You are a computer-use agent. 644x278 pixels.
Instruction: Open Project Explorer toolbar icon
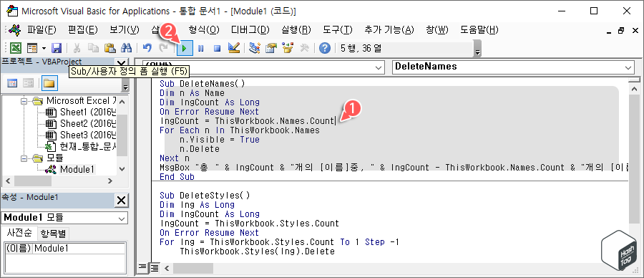(x=255, y=49)
